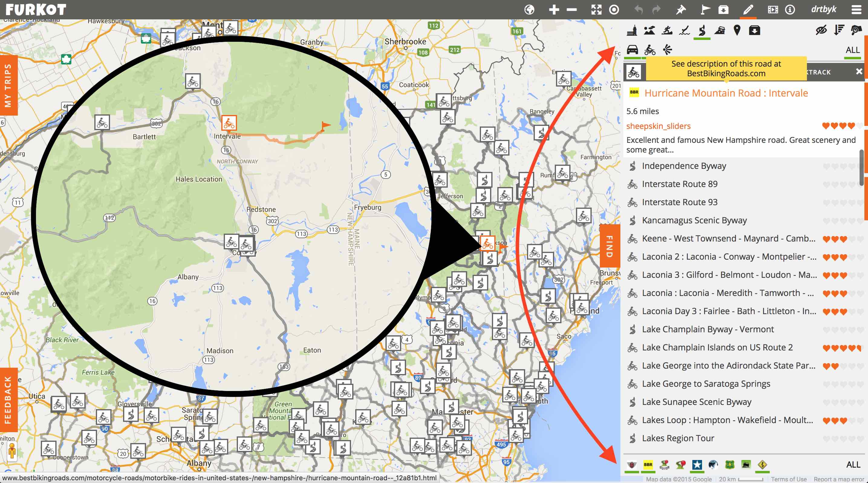The width and height of the screenshot is (868, 483).
Task: Toggle the BBR source filter
Action: point(648,465)
